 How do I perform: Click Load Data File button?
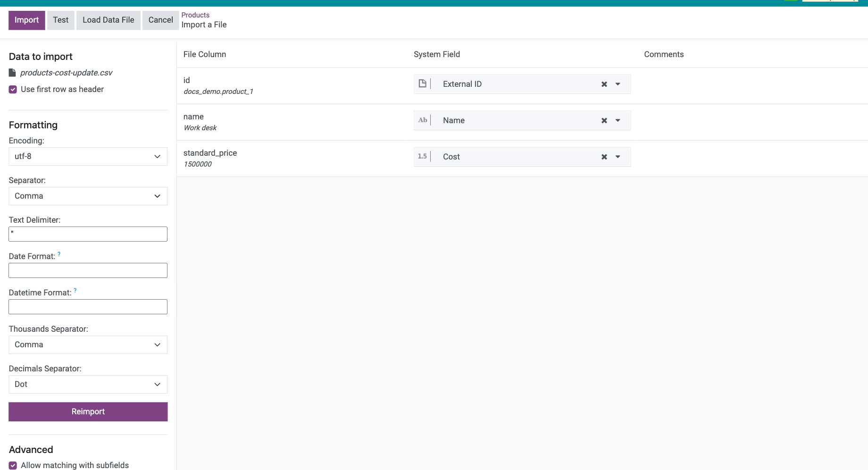108,20
